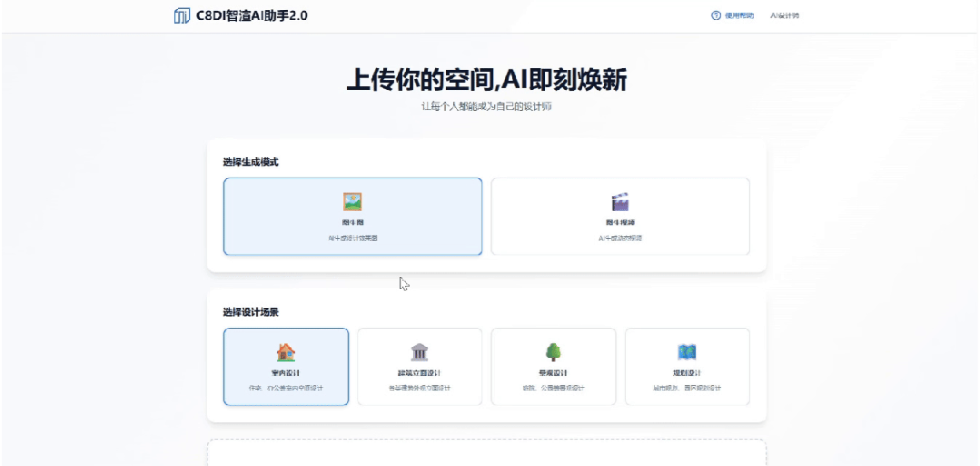Screen dimensions: 980x466
Task: Switch generation mode to 图生视频
Action: (x=620, y=216)
